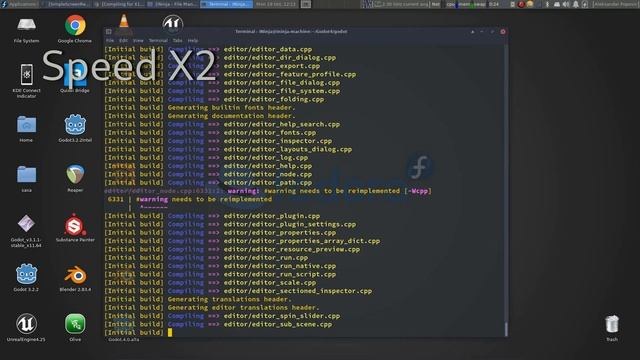Click the Godot.4.0.alfa label below the terminal
This screenshot has height=360, width=640.
[x=124, y=339]
